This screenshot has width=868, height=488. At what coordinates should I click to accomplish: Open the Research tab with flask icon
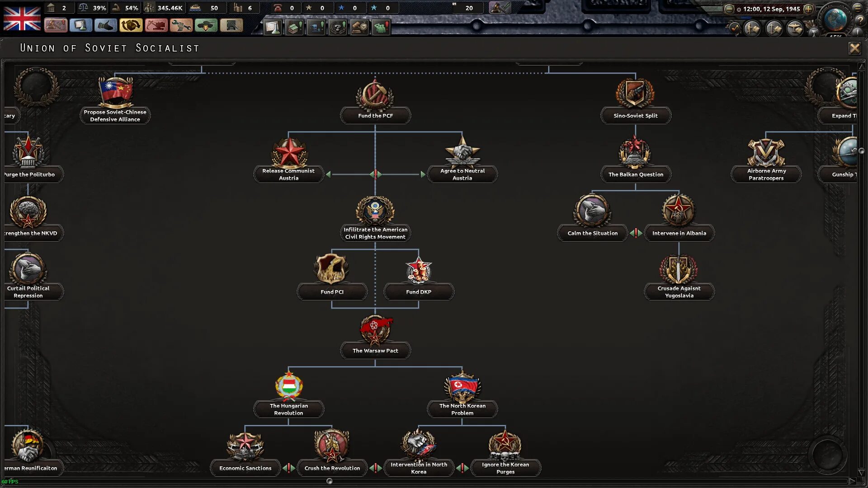tap(81, 26)
